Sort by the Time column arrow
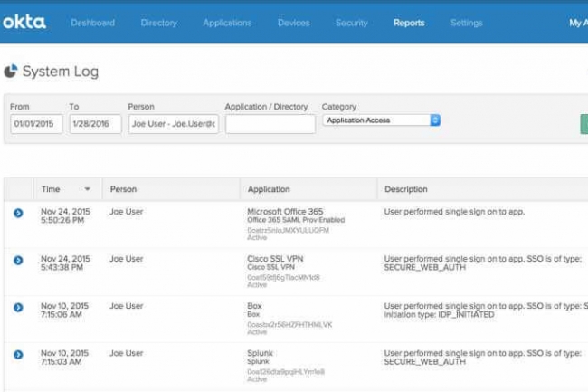This screenshot has width=588, height=392. [x=88, y=190]
